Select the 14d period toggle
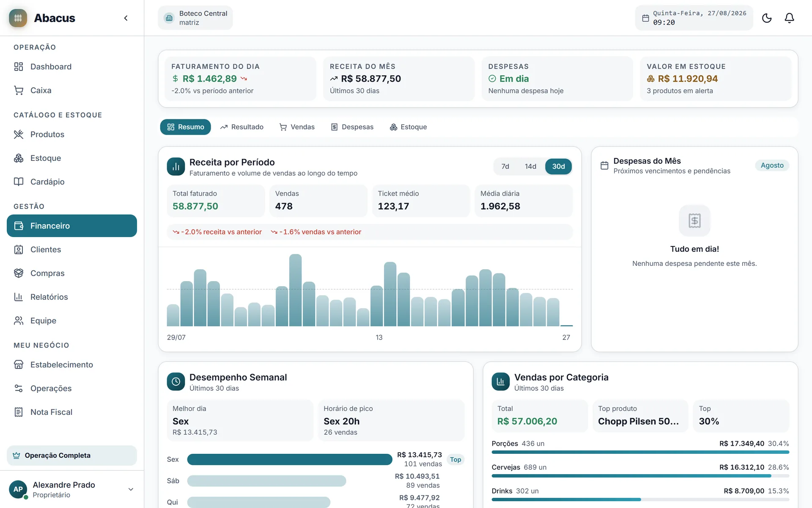 coord(530,166)
